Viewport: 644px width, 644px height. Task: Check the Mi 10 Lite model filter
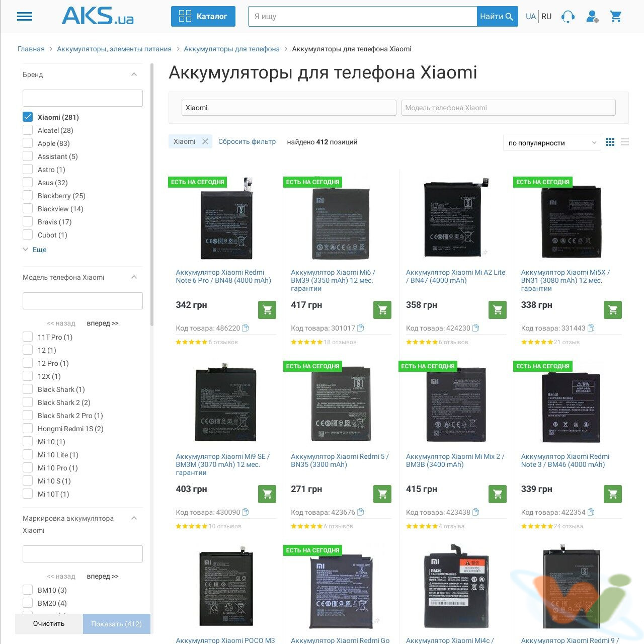tap(28, 454)
